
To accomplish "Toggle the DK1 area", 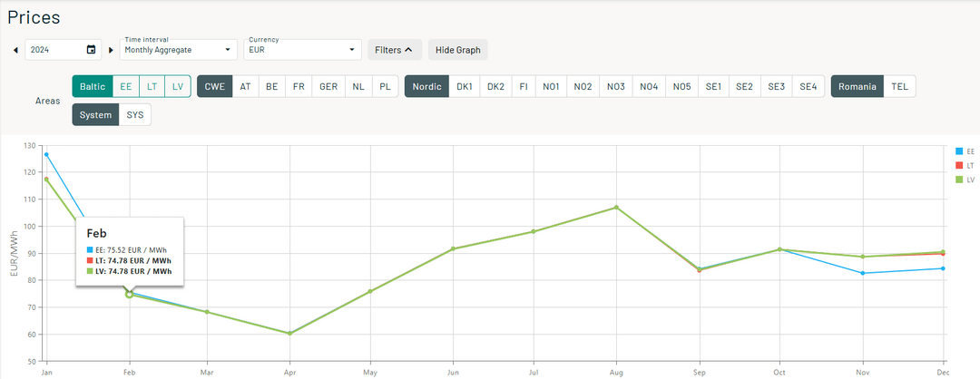I will click(464, 87).
